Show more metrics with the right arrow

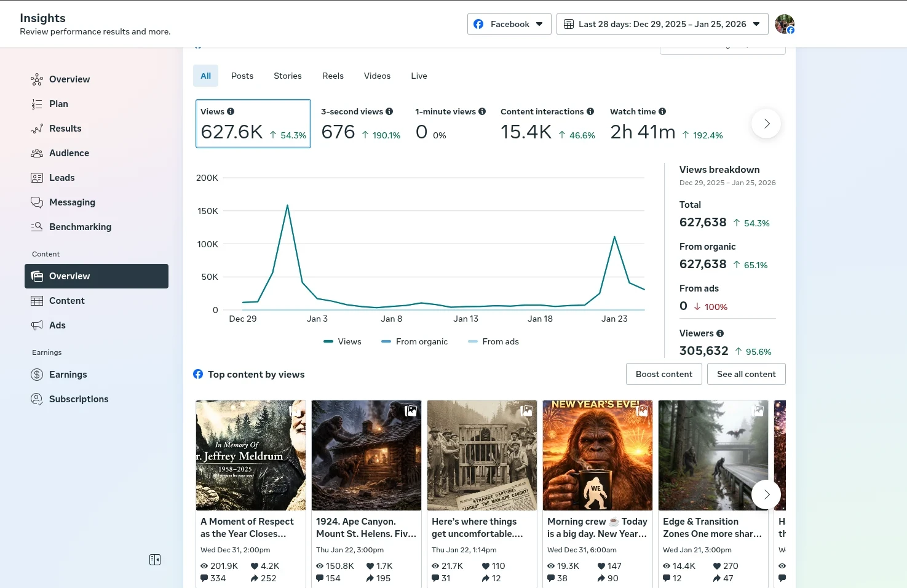point(766,124)
